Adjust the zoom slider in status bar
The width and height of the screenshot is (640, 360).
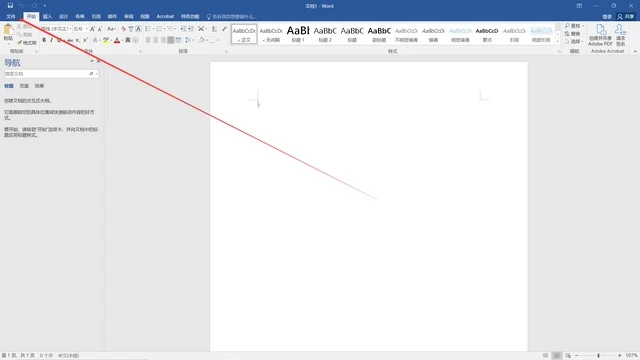598,356
